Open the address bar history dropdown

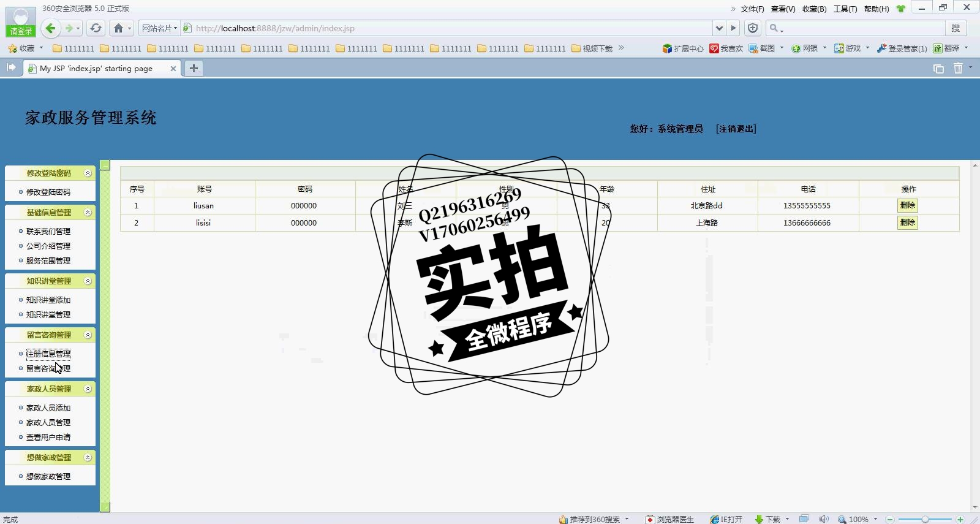[x=719, y=28]
